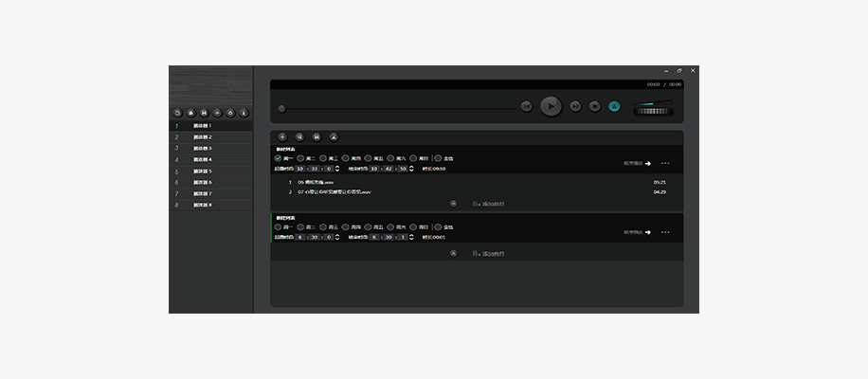Click the new file icon in sidebar toolbar
The height and width of the screenshot is (379, 868).
click(177, 112)
